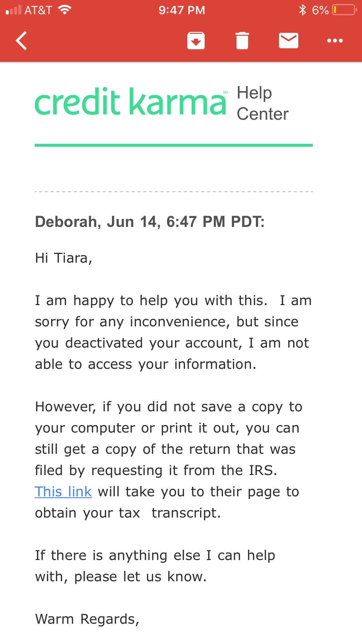
Task: Tap the Bluetooth icon in status bar
Action: pos(302,10)
